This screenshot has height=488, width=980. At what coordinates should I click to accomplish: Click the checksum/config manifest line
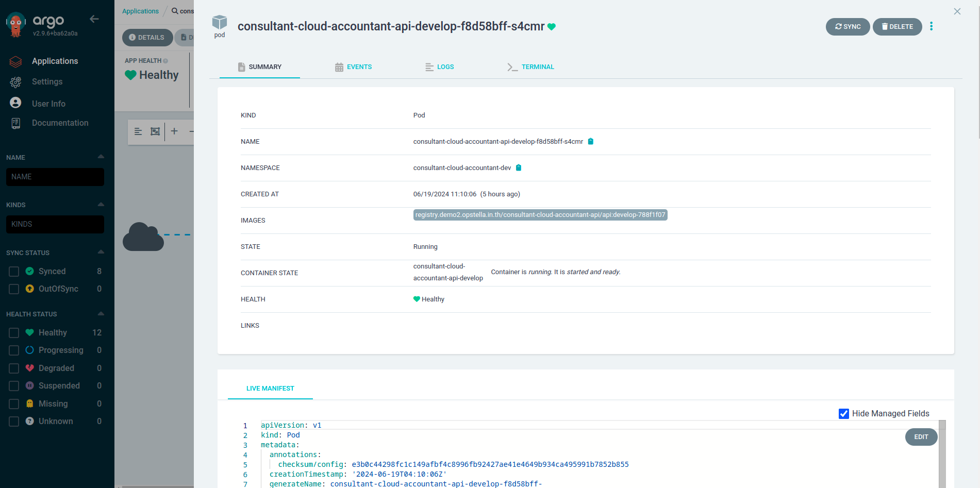coord(454,464)
